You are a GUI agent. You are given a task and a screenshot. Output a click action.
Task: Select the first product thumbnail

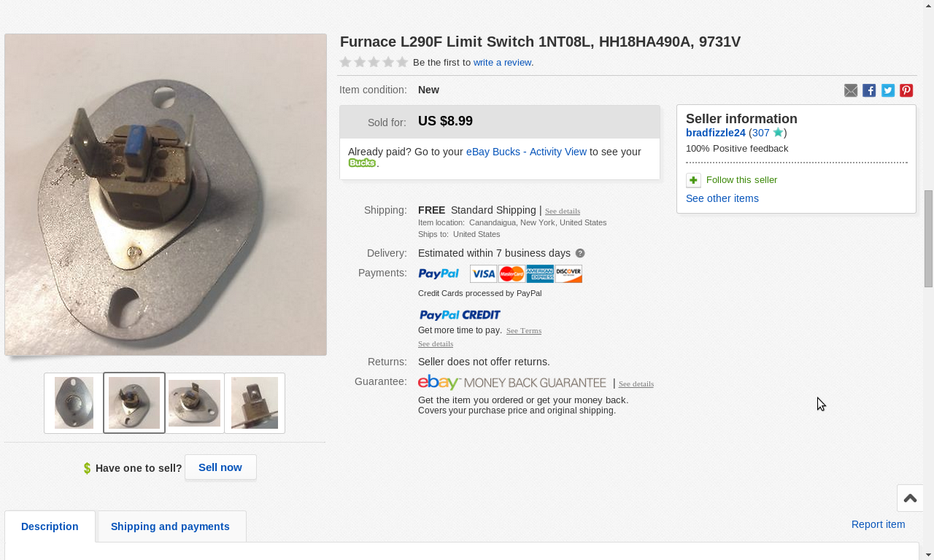coord(74,403)
